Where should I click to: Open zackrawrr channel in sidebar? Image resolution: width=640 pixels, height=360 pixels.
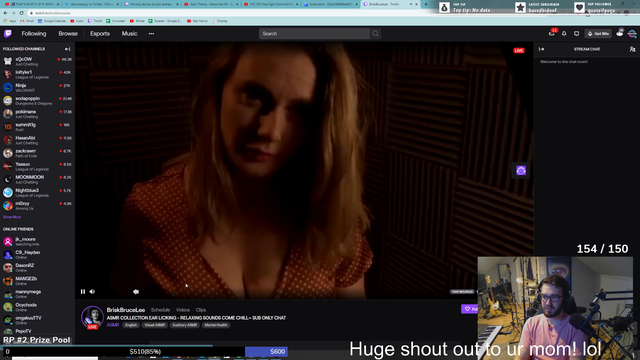click(37, 153)
